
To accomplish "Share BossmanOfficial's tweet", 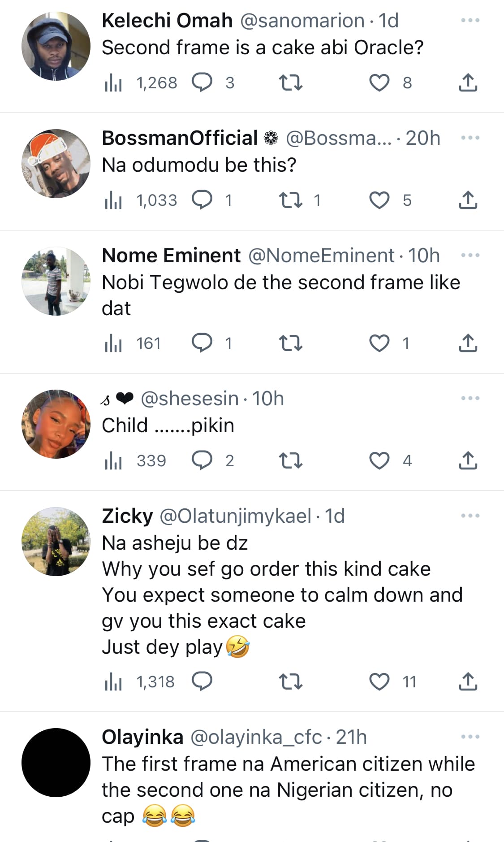I will coord(468,200).
